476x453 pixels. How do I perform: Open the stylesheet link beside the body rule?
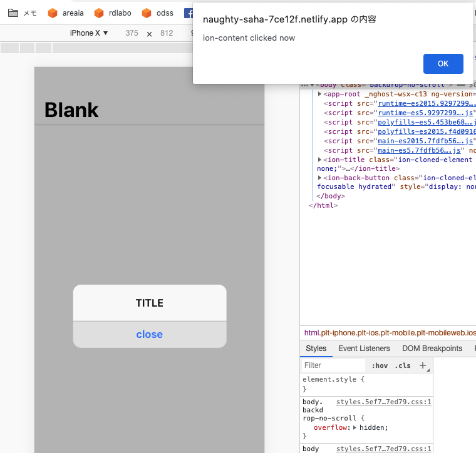(x=383, y=449)
